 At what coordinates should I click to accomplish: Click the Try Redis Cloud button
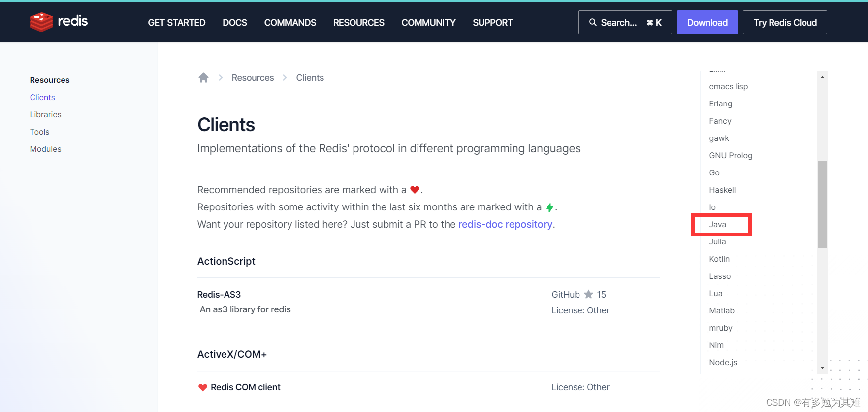(x=785, y=22)
